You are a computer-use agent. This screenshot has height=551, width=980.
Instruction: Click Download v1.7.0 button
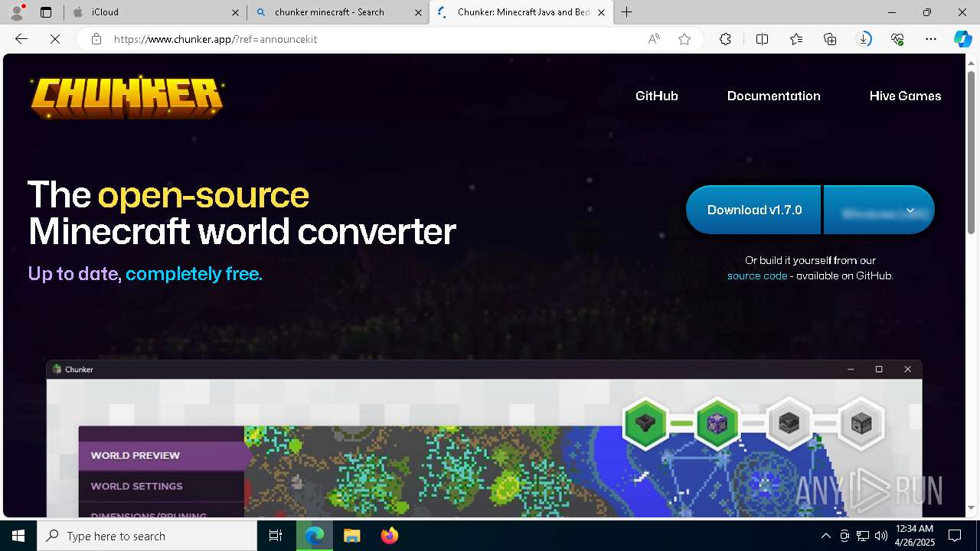point(753,210)
